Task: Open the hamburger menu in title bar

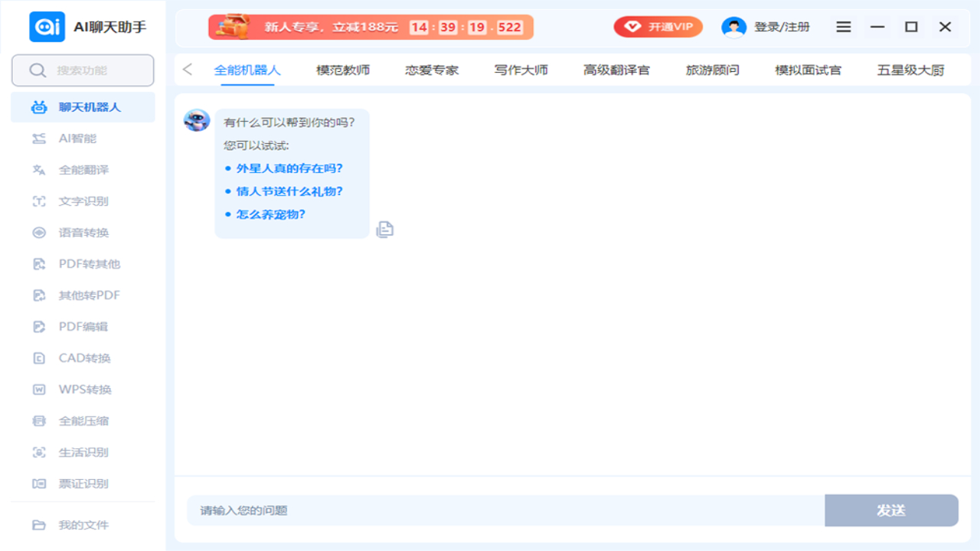Action: click(x=843, y=27)
